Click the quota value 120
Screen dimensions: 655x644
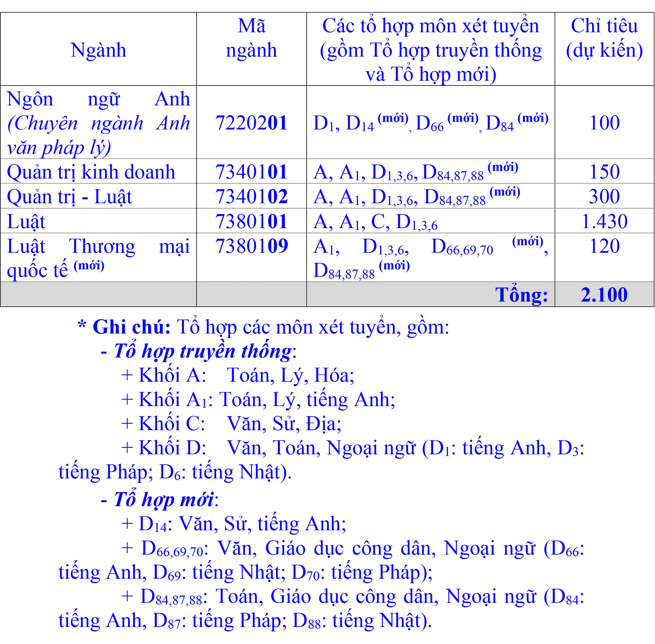click(x=604, y=246)
